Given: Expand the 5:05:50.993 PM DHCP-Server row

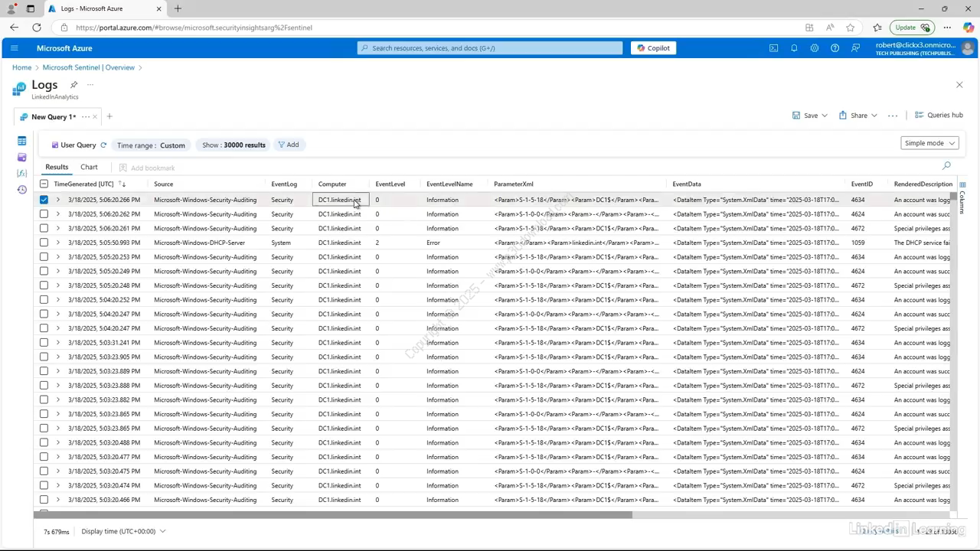Looking at the screenshot, I should click(58, 243).
